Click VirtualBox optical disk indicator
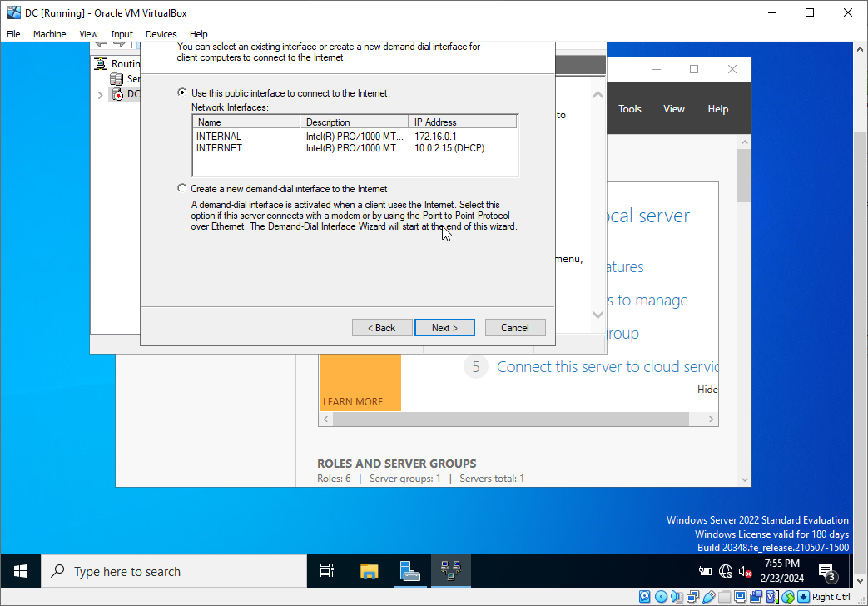The height and width of the screenshot is (606, 868). tap(661, 597)
